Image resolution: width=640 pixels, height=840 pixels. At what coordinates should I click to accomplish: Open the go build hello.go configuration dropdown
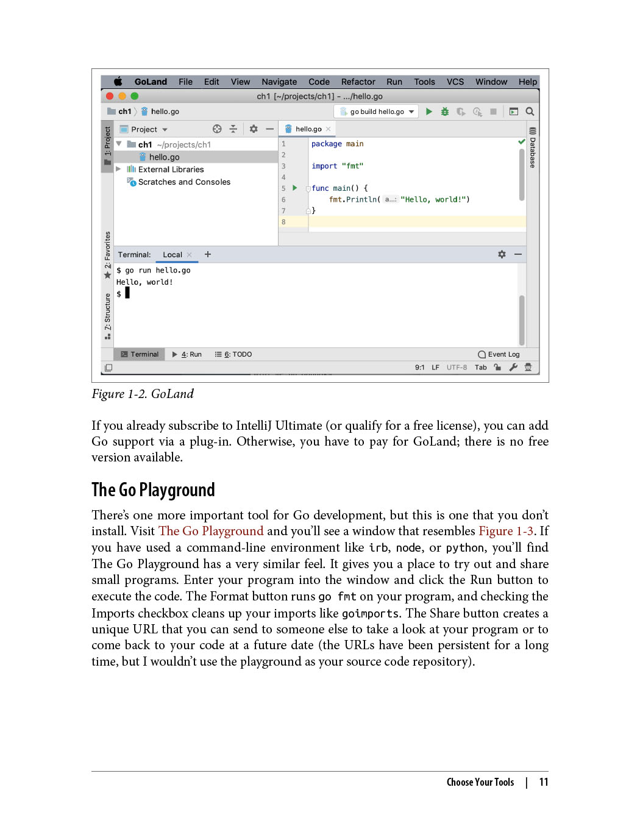376,112
